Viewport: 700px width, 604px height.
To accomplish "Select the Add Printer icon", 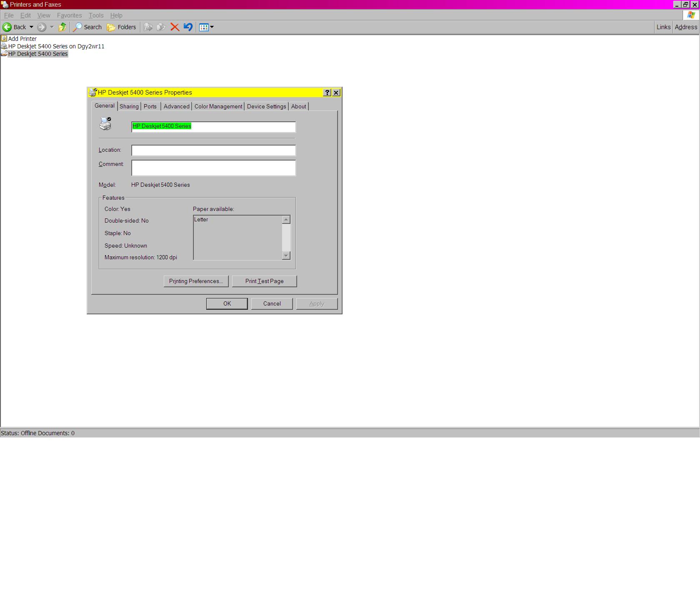I will coord(4,38).
